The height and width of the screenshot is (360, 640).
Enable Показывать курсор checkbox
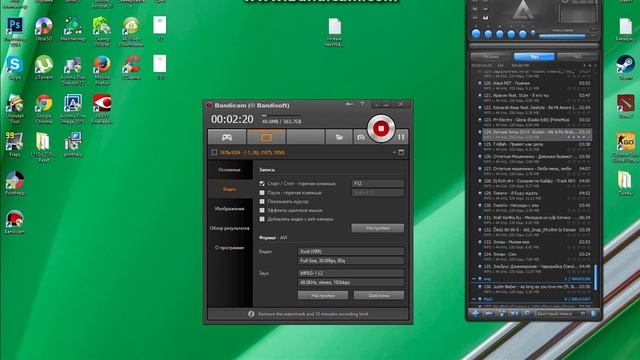point(262,202)
